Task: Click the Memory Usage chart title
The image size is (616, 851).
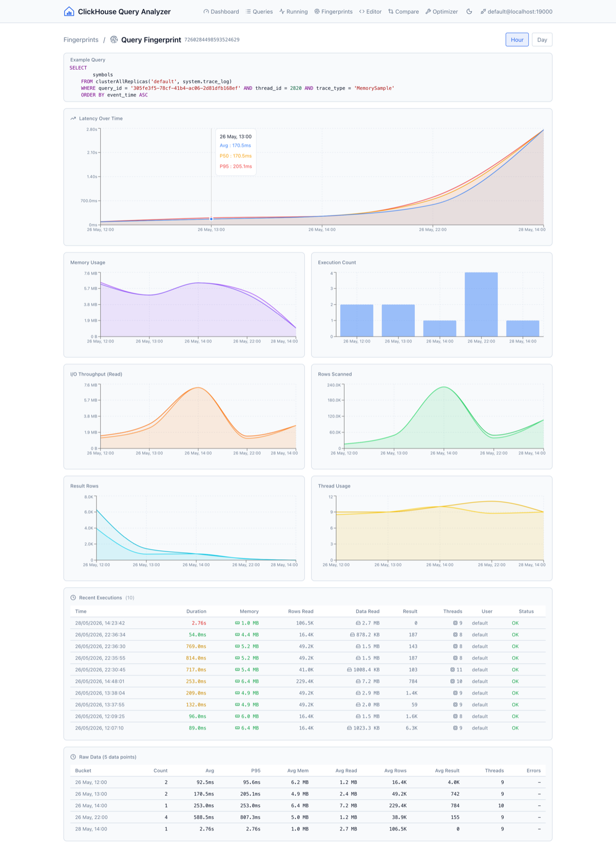Action: [88, 263]
